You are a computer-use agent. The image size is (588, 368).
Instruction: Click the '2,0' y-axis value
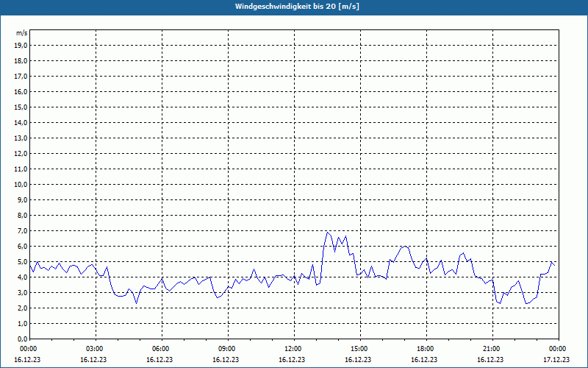23,308
